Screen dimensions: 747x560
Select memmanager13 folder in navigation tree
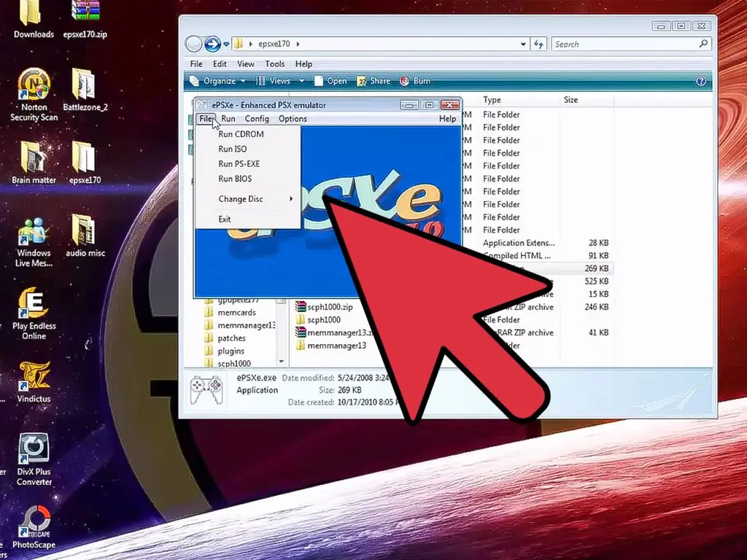240,326
